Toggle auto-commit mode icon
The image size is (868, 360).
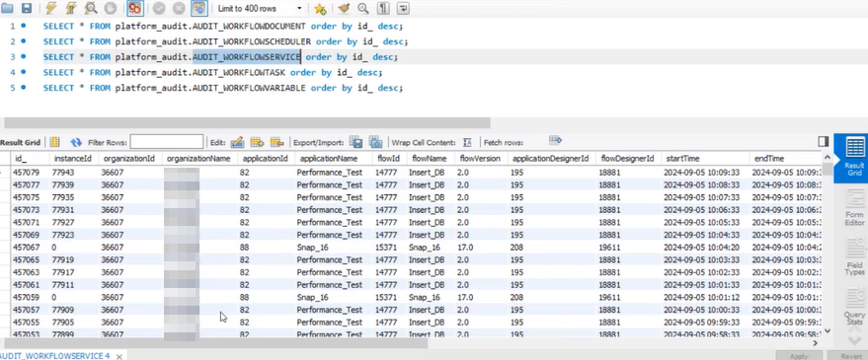point(198,8)
